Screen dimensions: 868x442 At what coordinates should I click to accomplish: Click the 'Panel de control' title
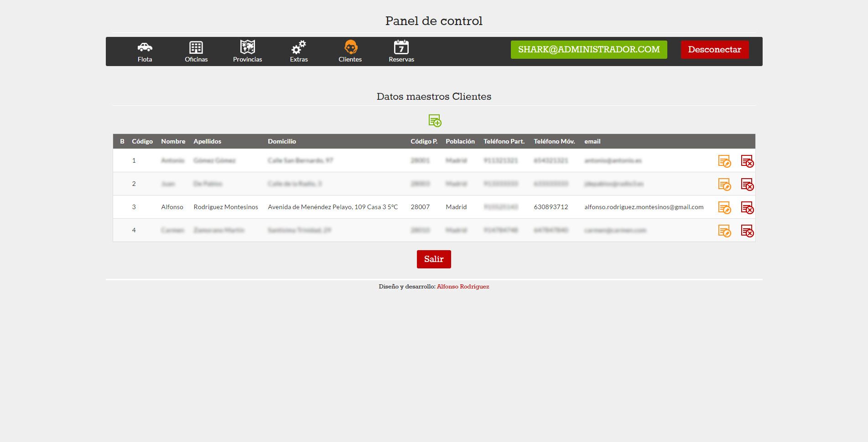point(434,21)
